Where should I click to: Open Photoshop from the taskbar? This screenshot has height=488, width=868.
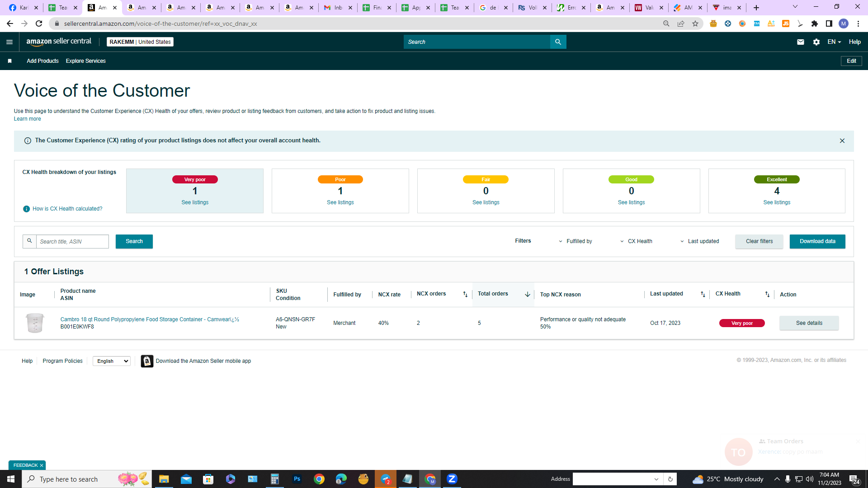click(x=297, y=479)
